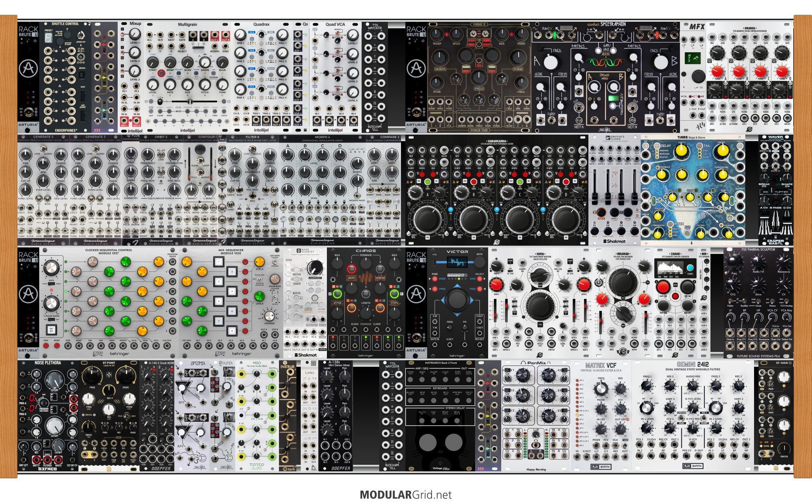This screenshot has height=504, width=812.
Task: Click the Arturia logo beside the Victor module
Action: pos(416,294)
